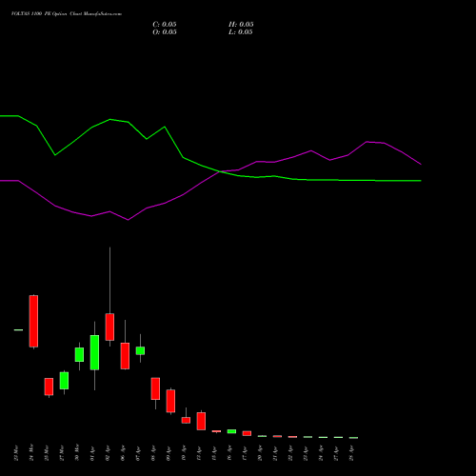Click the 28 Apr date label
This screenshot has height=476, width=476.
351,453
